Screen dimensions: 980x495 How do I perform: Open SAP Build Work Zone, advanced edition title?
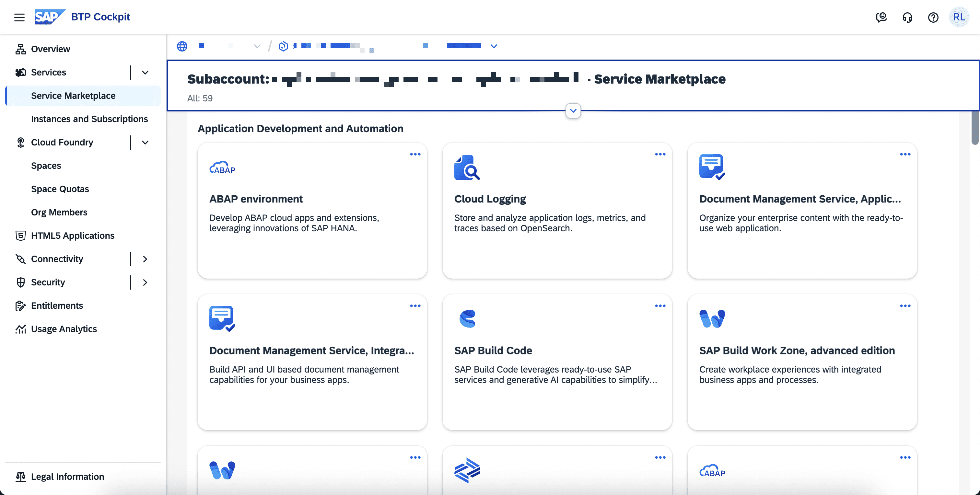coord(797,351)
